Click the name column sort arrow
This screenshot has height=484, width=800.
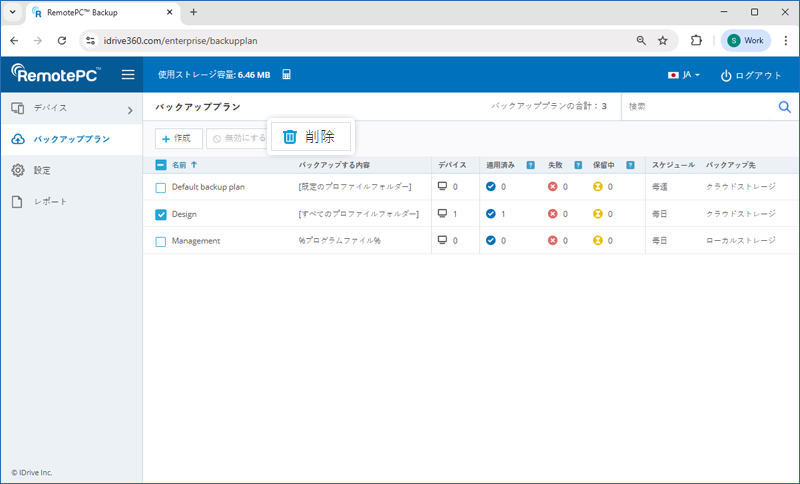tap(194, 165)
